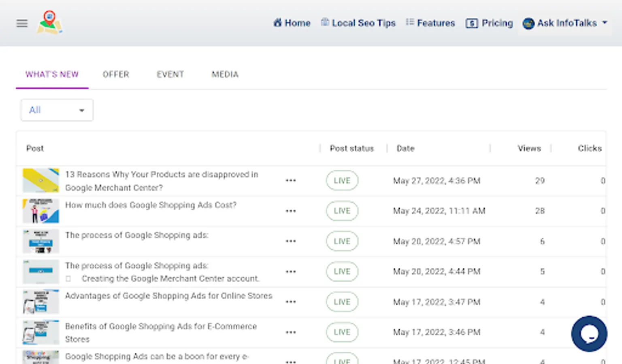Open the hamburger menu
Screen dimensions: 622x364
point(22,23)
